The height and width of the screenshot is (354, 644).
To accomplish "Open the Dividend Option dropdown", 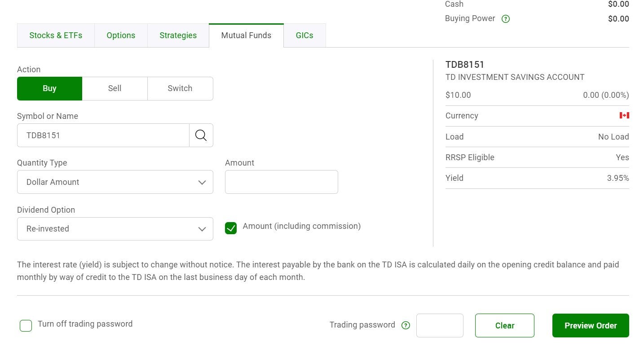I will point(115,229).
